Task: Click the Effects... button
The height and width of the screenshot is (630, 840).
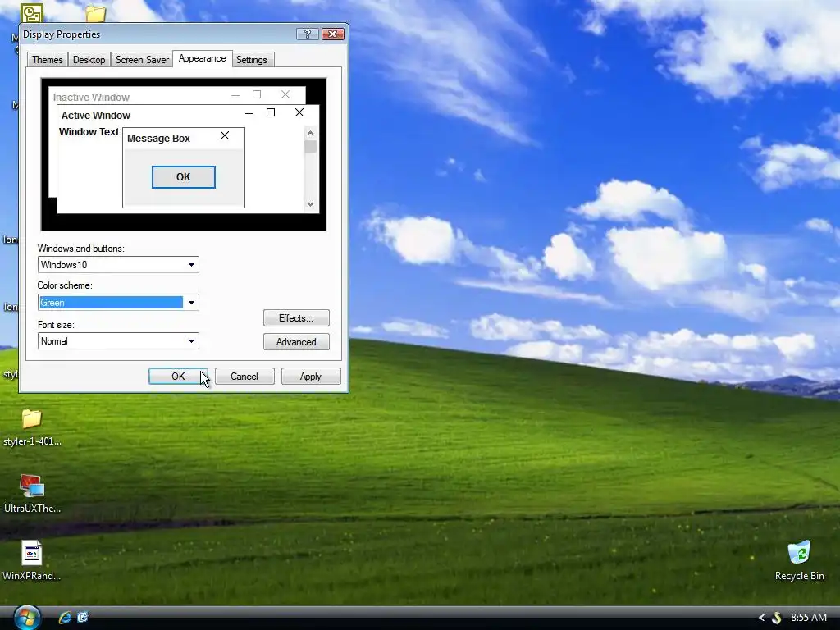Action: [x=296, y=318]
